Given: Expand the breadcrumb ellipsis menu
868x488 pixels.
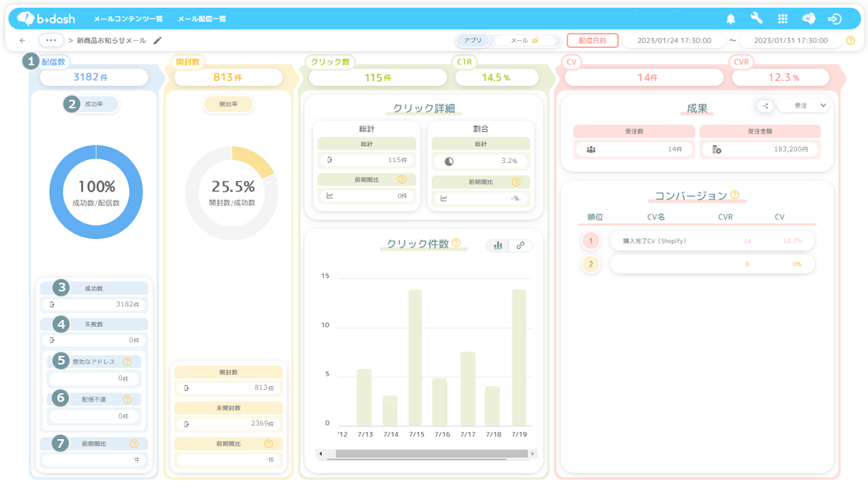Looking at the screenshot, I should click(51, 41).
